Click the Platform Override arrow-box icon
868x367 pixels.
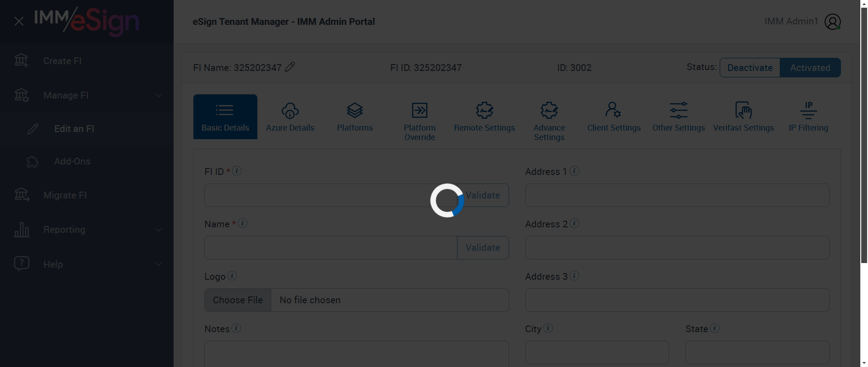coord(420,110)
